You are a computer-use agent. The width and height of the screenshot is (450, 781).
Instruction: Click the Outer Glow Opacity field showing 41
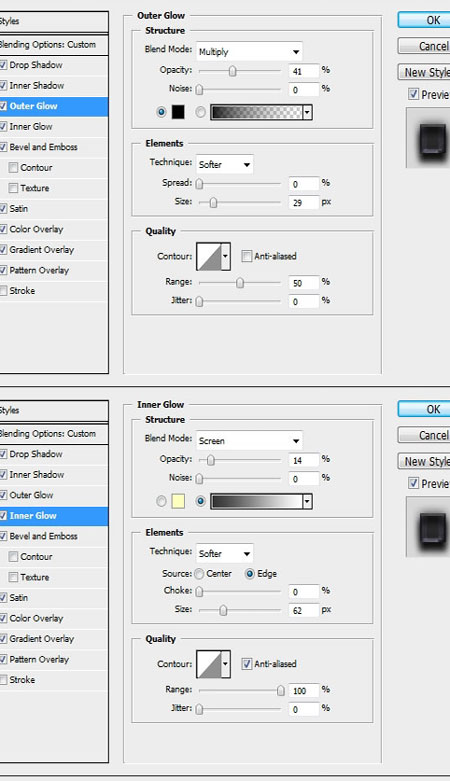(x=303, y=71)
